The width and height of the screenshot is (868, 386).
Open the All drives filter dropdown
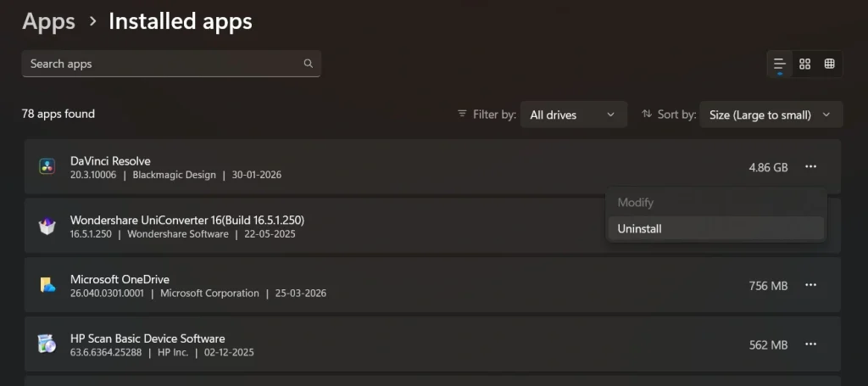click(x=574, y=115)
